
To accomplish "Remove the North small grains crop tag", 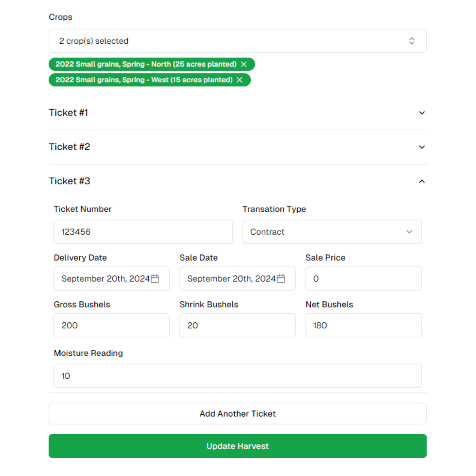I will pos(244,64).
